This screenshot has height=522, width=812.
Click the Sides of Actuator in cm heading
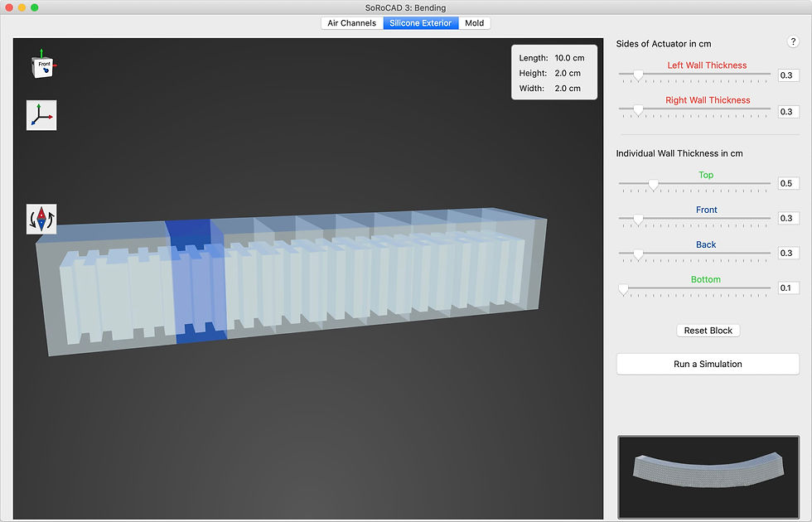click(664, 44)
